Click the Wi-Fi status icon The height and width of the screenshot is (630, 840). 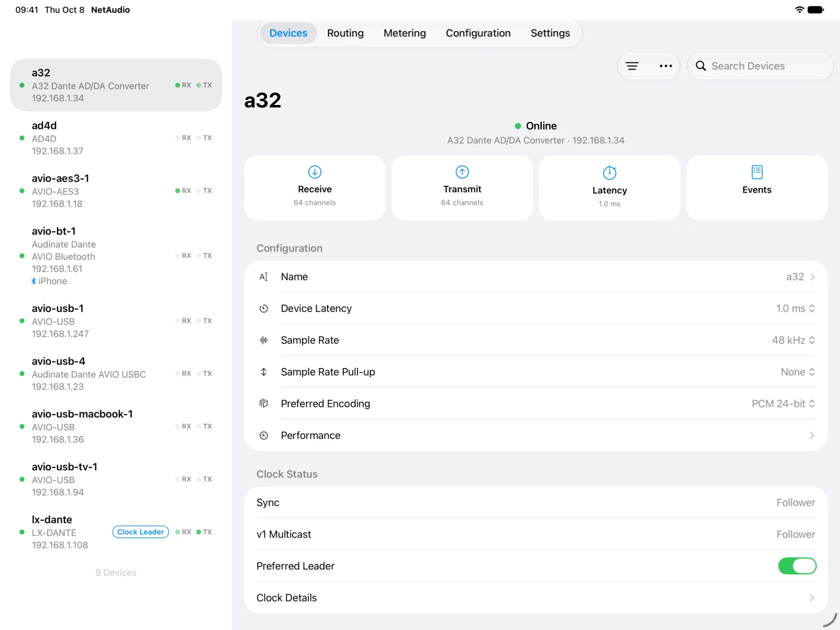tap(800, 9)
